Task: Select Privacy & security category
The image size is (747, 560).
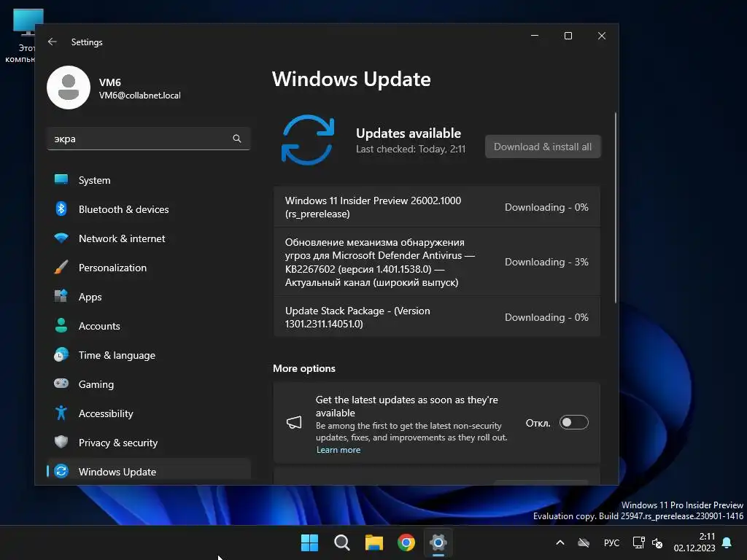Action: click(149, 443)
